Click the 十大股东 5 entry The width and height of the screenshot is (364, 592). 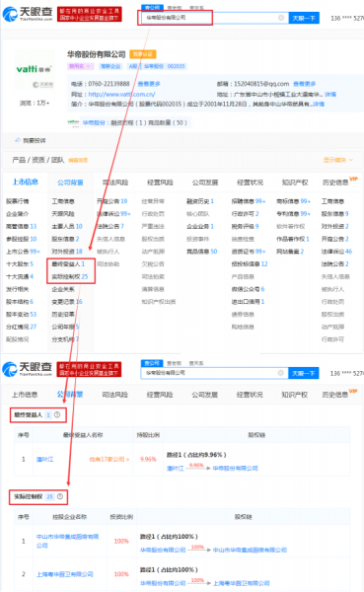pos(20,263)
